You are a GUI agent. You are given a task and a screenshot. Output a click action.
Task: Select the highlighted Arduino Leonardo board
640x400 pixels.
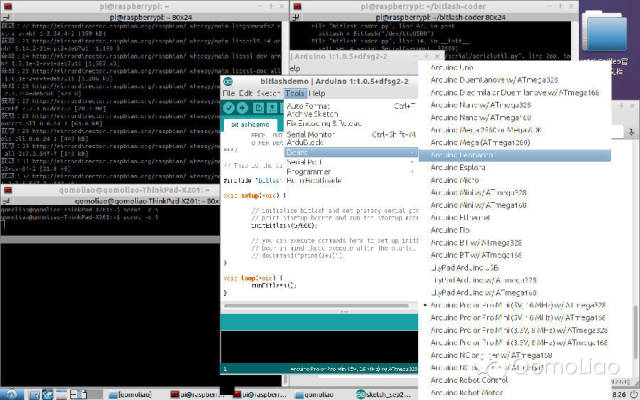click(515, 155)
